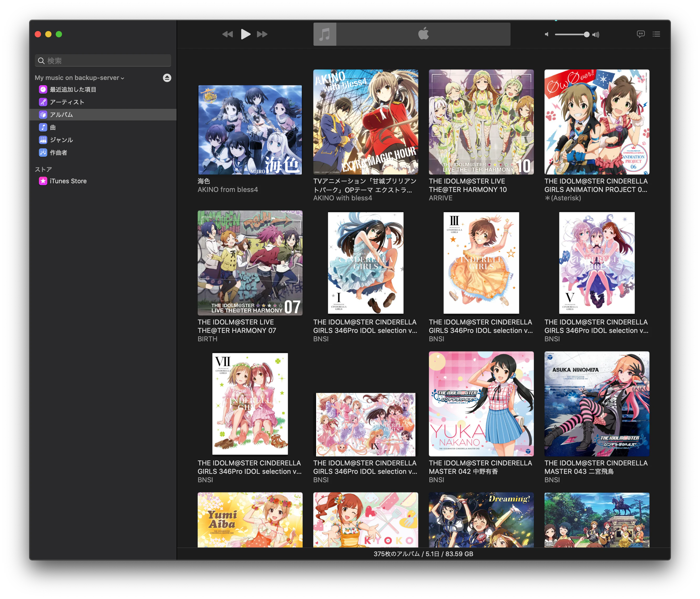Open the 346Pro IDOL selection III cover
Viewport: 700px width, 599px height.
coord(481,263)
